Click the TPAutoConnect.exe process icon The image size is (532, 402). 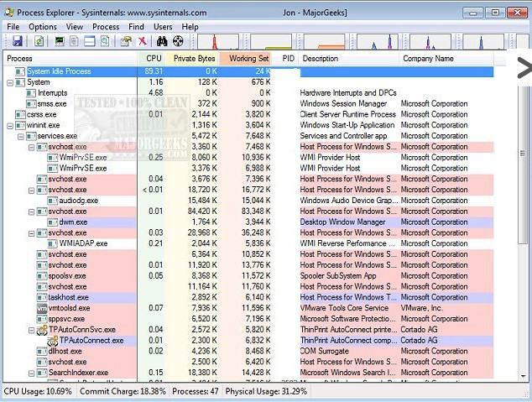53,341
